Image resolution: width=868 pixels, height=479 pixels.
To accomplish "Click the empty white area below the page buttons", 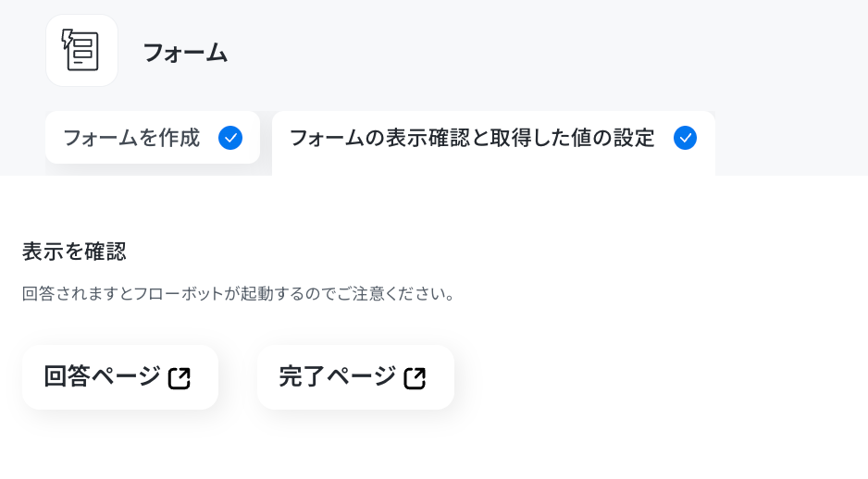I will 434,446.
